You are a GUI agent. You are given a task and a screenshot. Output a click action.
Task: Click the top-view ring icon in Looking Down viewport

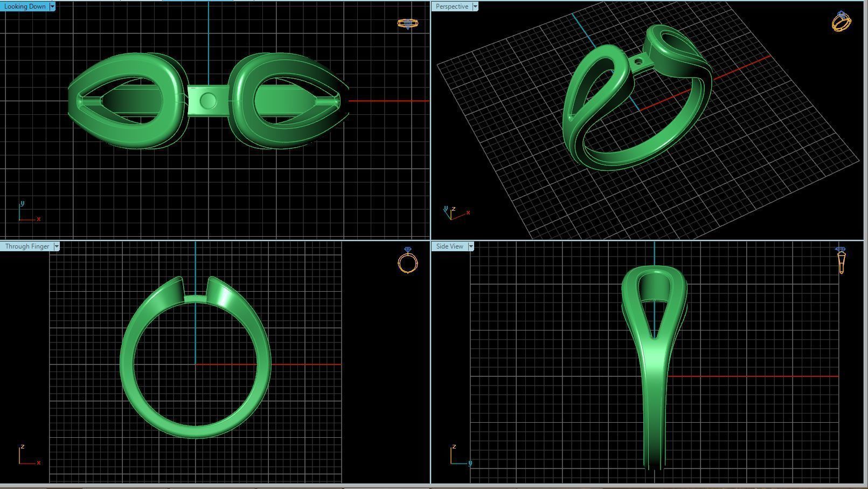point(408,24)
